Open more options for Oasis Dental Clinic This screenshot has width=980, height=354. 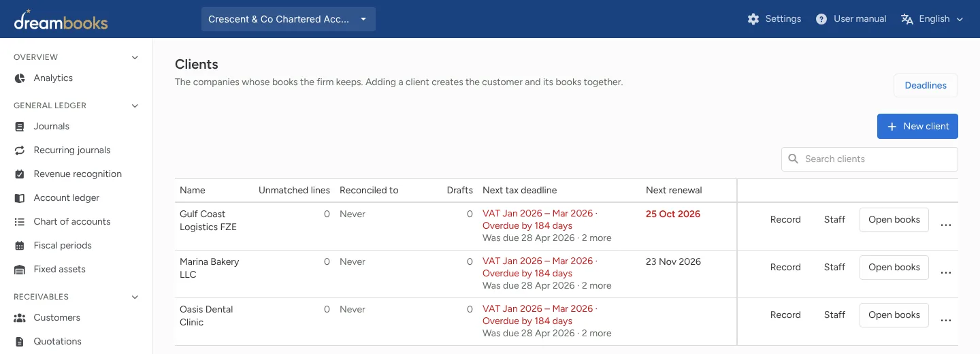tap(945, 321)
